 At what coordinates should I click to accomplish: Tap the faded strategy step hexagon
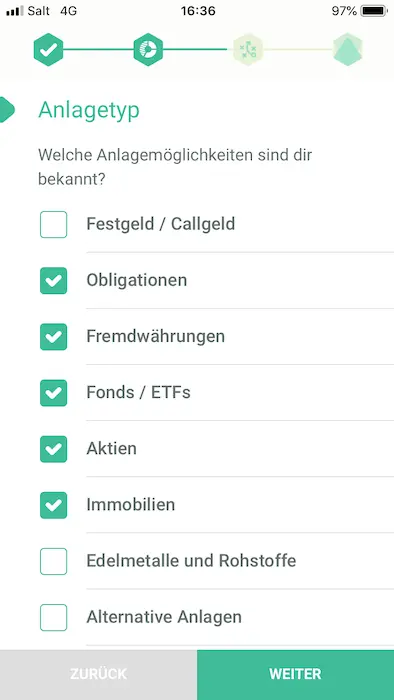pos(248,50)
